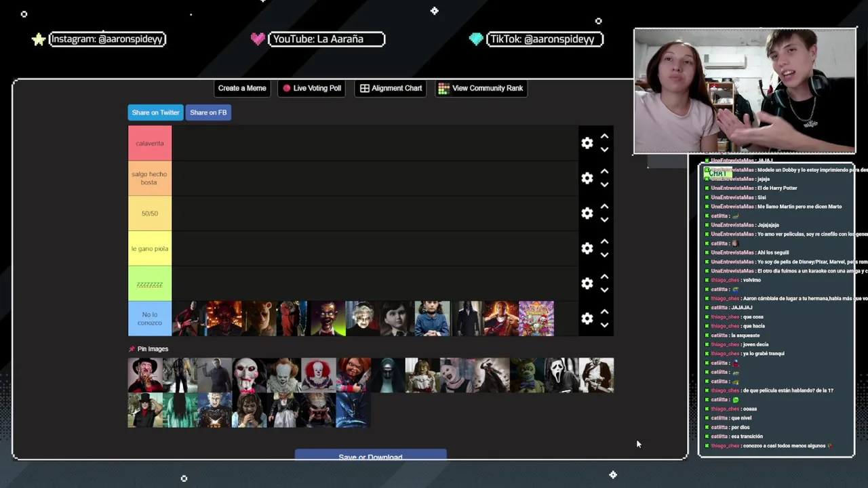Move calaverita tier down with arrow
868x488 pixels.
coord(604,150)
